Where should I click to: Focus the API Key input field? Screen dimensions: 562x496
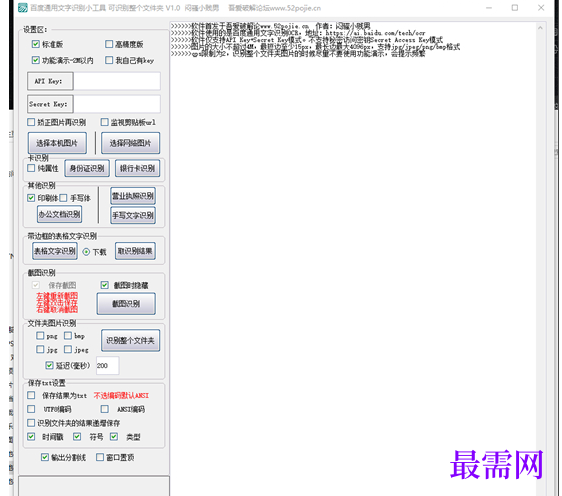(117, 81)
